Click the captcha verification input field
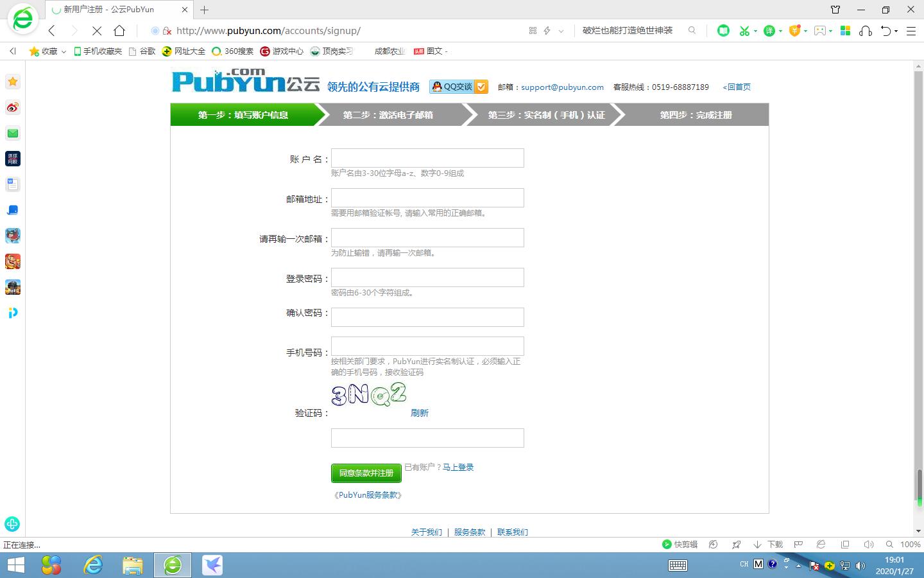The image size is (924, 578). click(x=427, y=438)
